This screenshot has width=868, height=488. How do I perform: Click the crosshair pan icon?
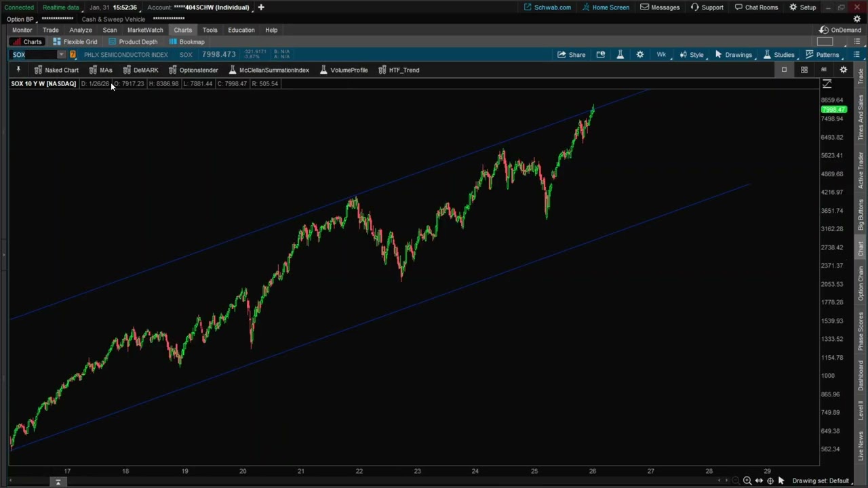pos(770,481)
